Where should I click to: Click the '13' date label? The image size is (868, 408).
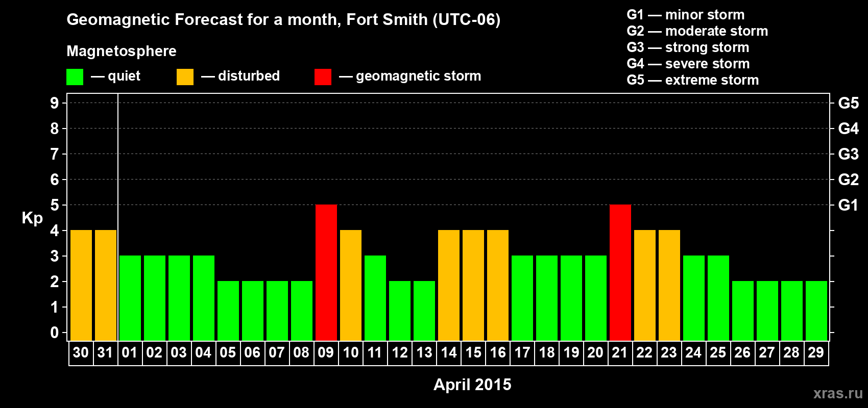(x=424, y=353)
